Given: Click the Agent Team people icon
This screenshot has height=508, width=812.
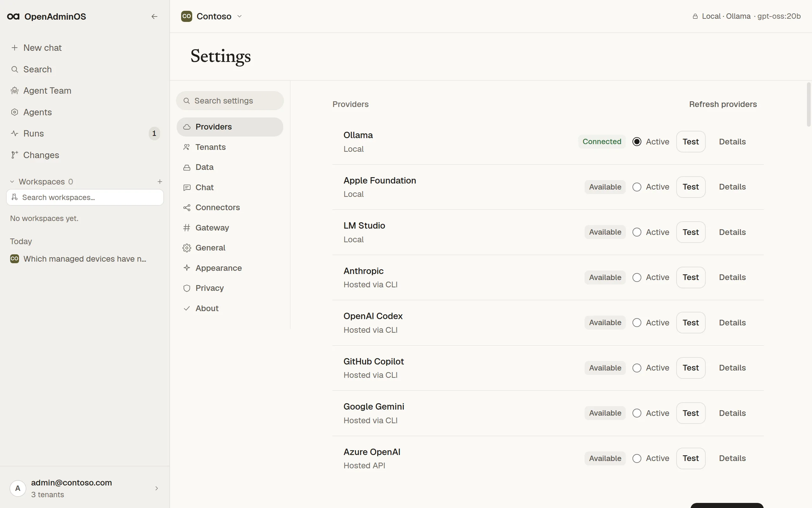Looking at the screenshot, I should click(x=14, y=91).
